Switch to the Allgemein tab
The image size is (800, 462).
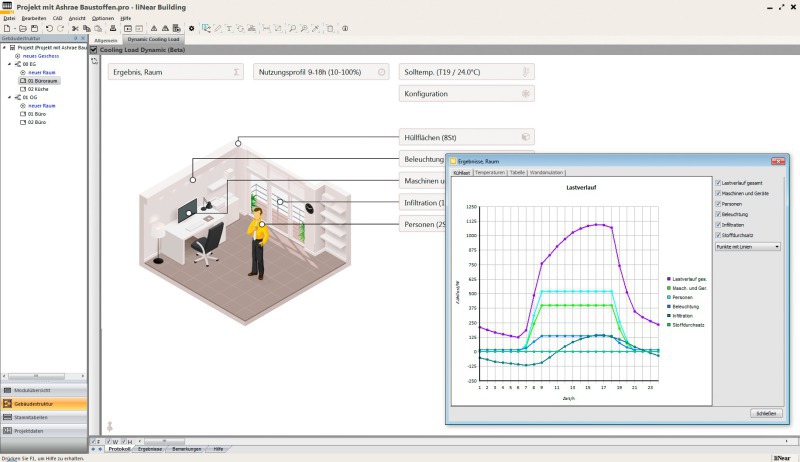(x=106, y=40)
